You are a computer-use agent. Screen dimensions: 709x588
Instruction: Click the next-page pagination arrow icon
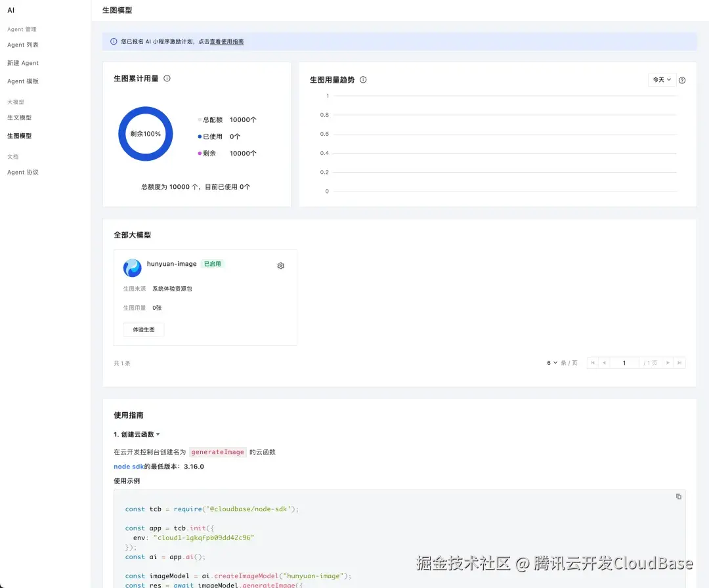pyautogui.click(x=668, y=362)
